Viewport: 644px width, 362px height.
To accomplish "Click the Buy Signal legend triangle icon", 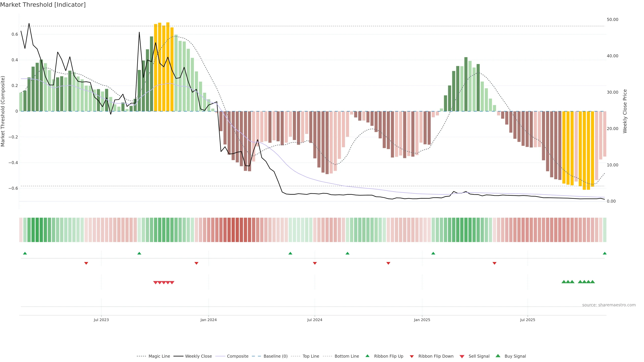I will pos(498,356).
